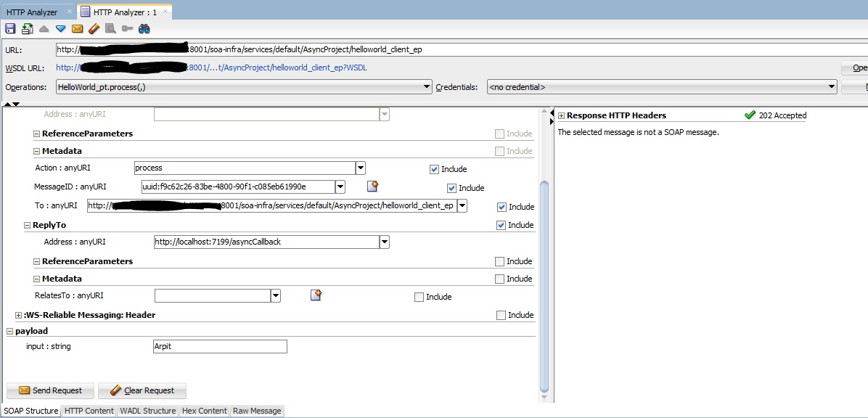Generate a new MessageID using the icon
The width and height of the screenshot is (868, 418).
click(372, 187)
